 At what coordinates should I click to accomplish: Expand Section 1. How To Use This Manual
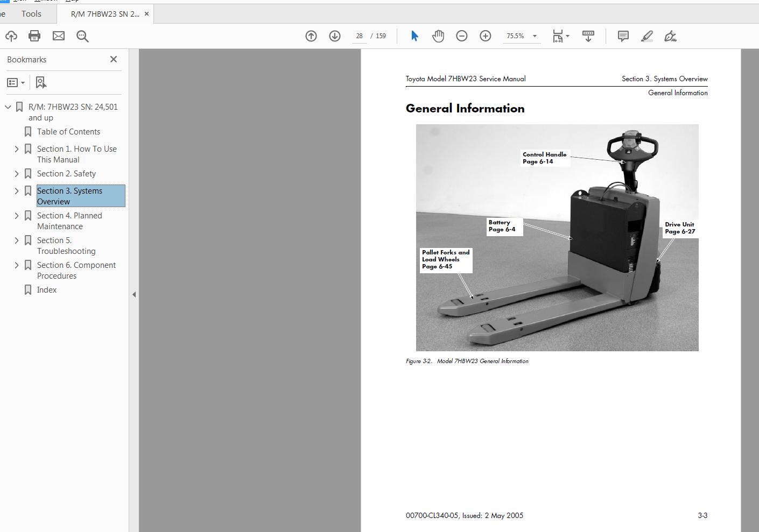(x=17, y=149)
